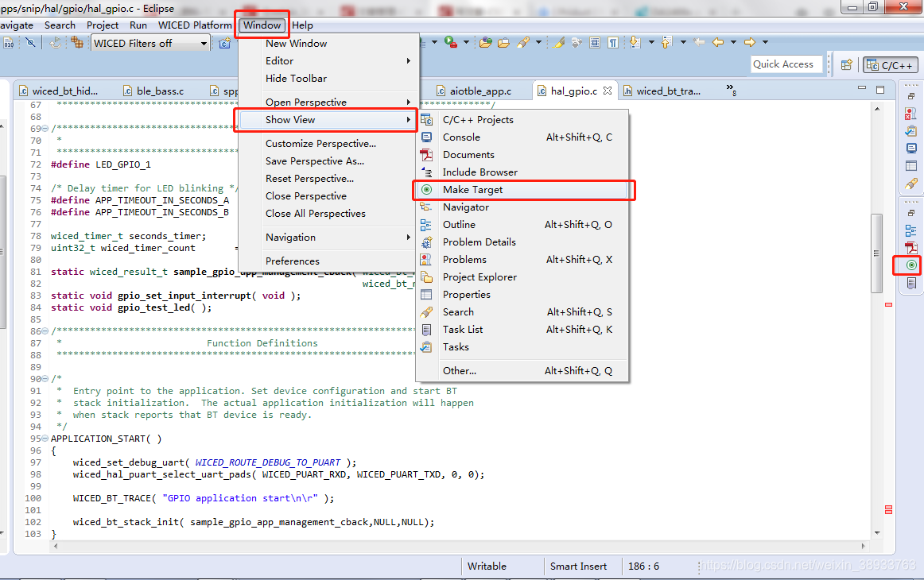Expand Next Annotation dropdown arrow
The width and height of the screenshot is (924, 580).
coord(651,42)
